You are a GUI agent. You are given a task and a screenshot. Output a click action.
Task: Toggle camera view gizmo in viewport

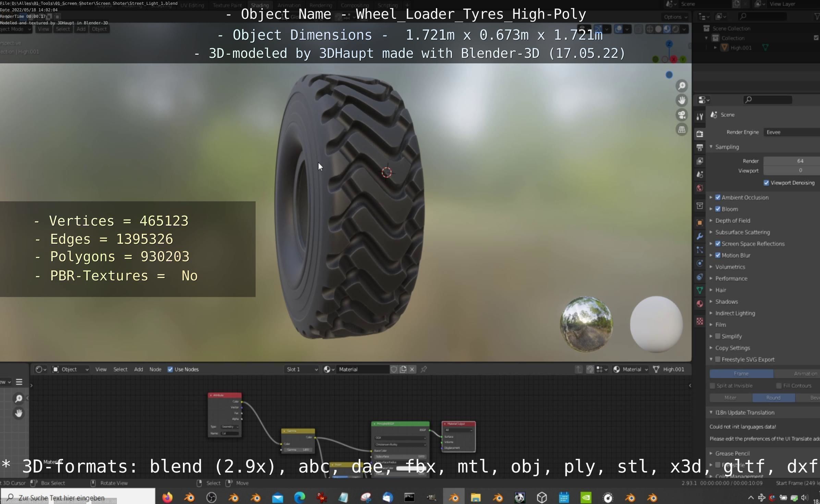coord(682,115)
